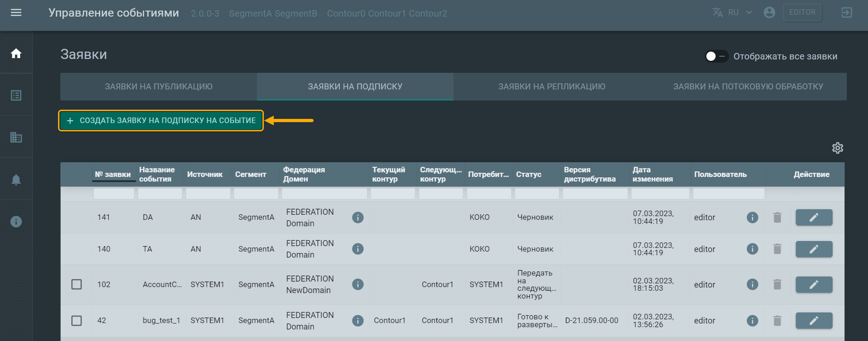Open the organization building sidebar icon
Image resolution: width=868 pixels, height=341 pixels.
16,137
